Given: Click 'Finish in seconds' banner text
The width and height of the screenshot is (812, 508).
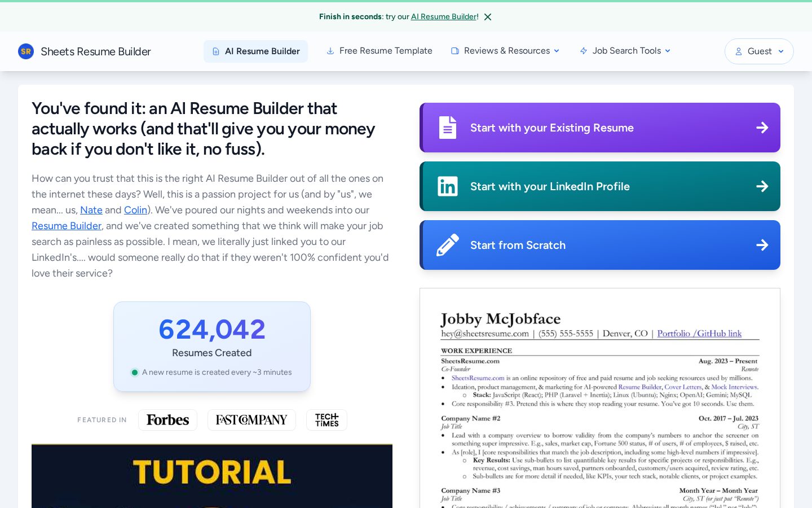Looking at the screenshot, I should click(x=351, y=17).
